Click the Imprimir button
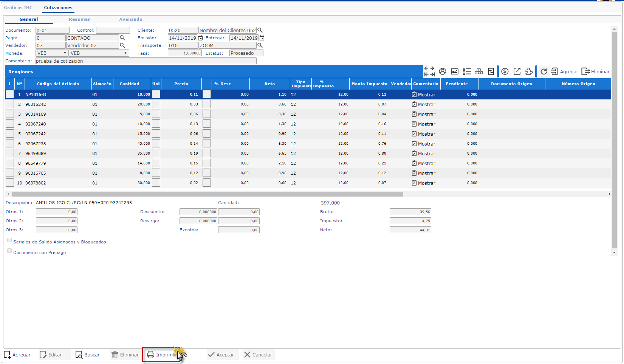The image size is (624, 364). tap(161, 355)
